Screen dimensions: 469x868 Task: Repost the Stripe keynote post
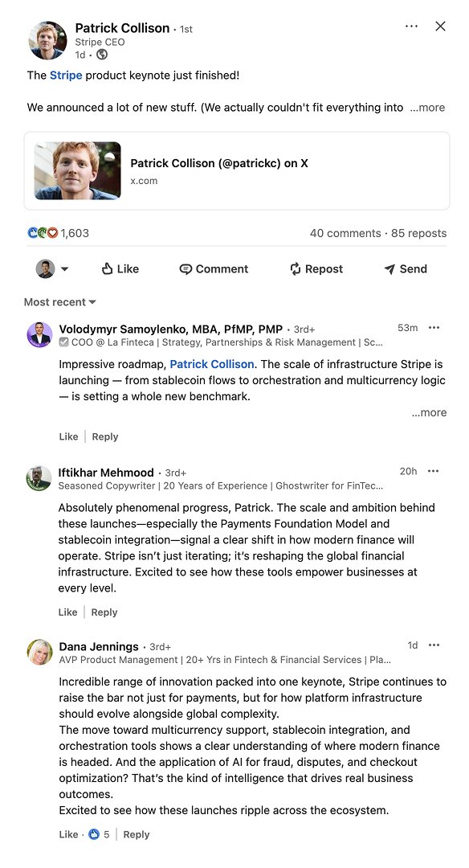[316, 269]
